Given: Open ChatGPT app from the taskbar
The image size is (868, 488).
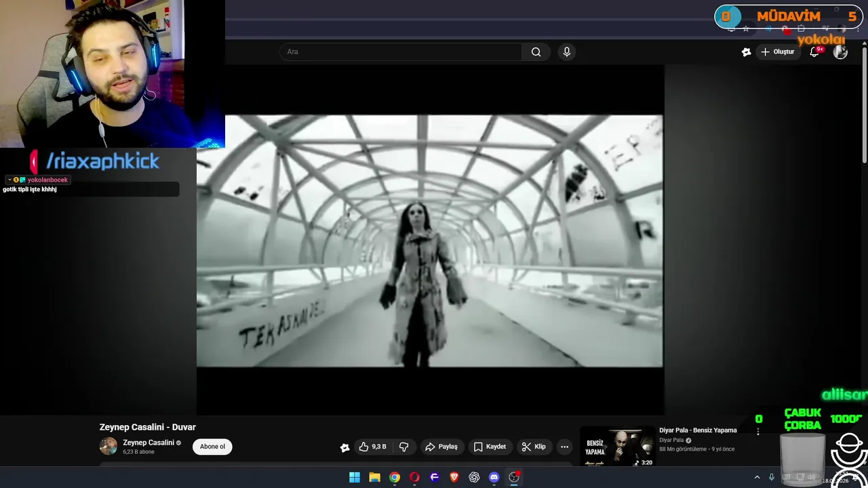Looking at the screenshot, I should 474,477.
